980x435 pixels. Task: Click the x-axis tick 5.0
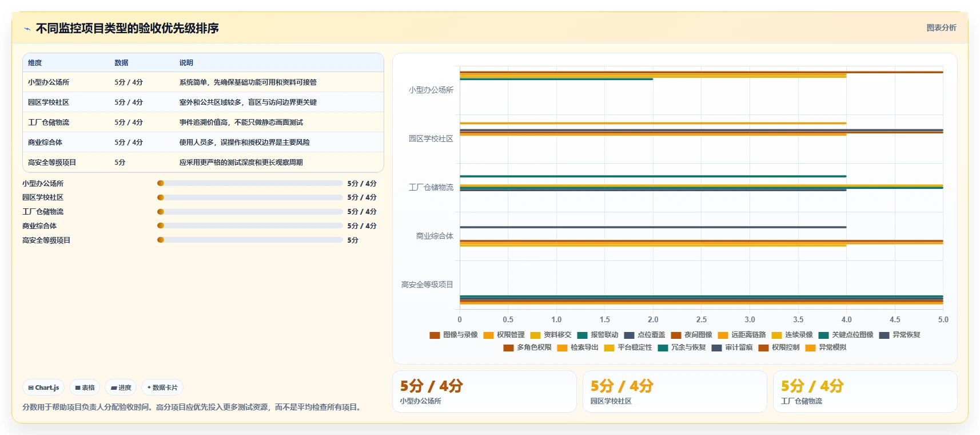pyautogui.click(x=943, y=320)
